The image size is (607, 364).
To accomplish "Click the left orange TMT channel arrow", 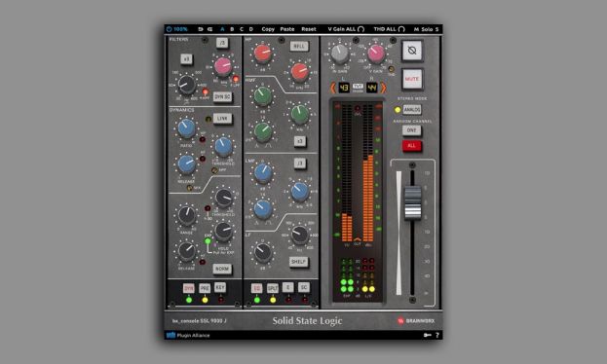I will click(x=333, y=88).
